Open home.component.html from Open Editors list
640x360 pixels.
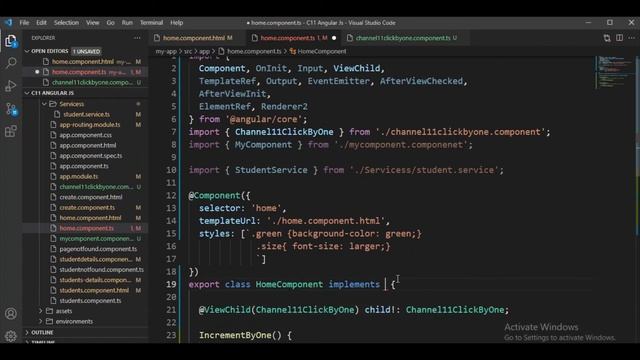coord(83,62)
